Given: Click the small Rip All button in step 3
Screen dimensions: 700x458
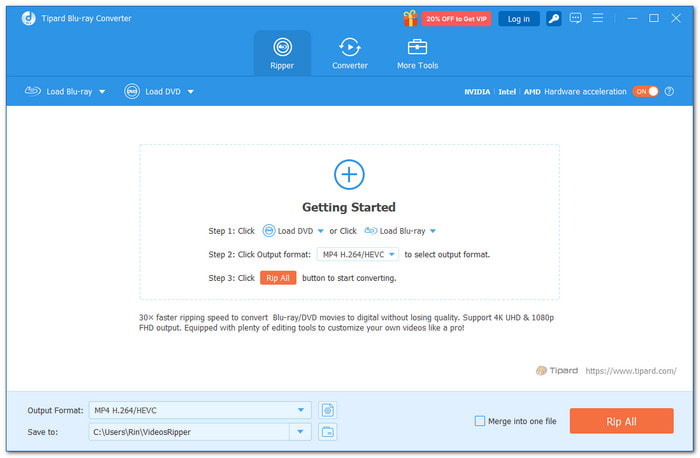Looking at the screenshot, I should (278, 278).
